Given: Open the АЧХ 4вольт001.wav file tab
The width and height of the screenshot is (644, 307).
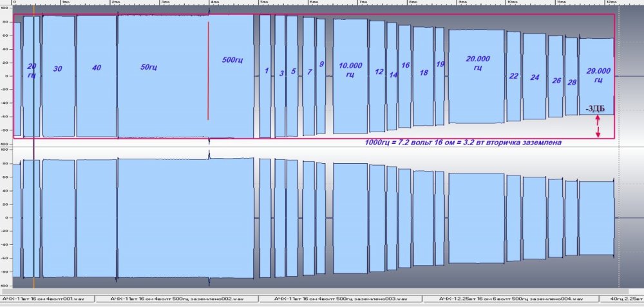Looking at the screenshot, I should pyautogui.click(x=46, y=299).
